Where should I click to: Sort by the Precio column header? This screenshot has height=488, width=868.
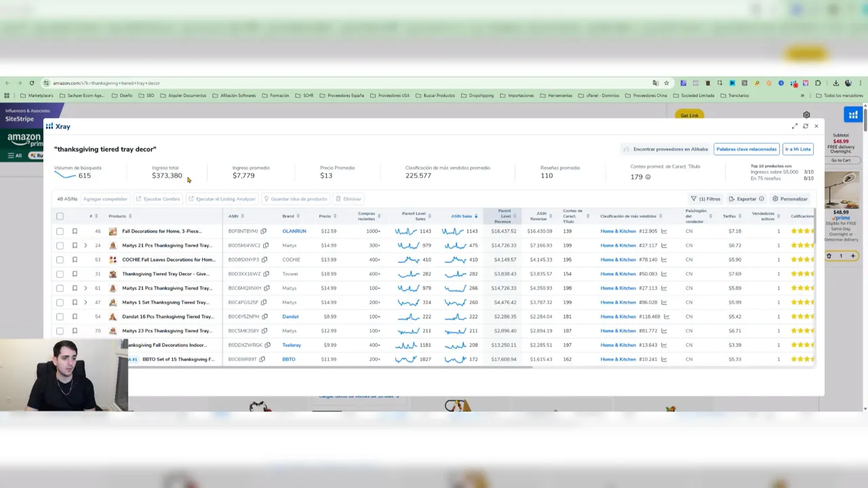coord(325,216)
